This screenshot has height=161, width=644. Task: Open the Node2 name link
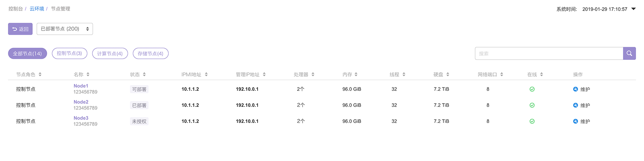tap(81, 102)
